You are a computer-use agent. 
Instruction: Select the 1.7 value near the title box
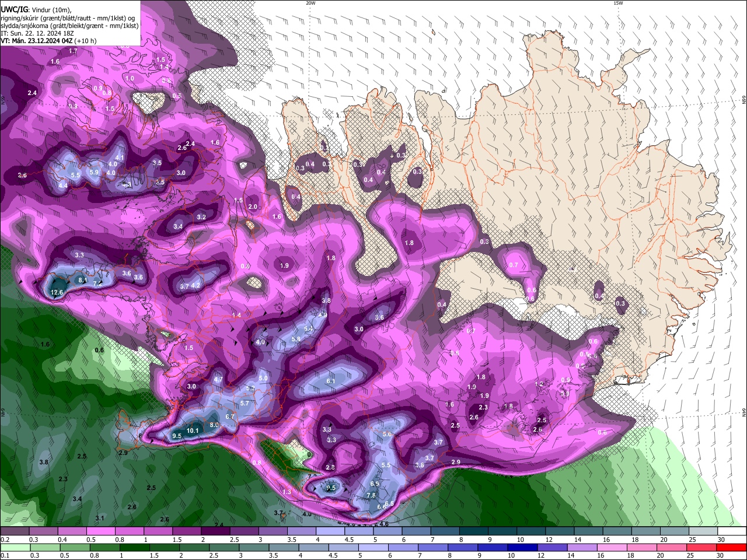pos(73,51)
